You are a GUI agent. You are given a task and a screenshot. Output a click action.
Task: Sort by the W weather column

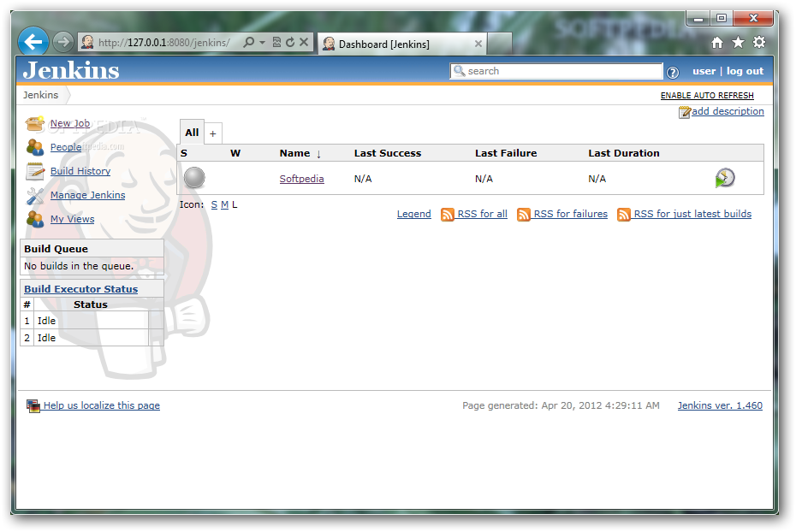pos(235,153)
